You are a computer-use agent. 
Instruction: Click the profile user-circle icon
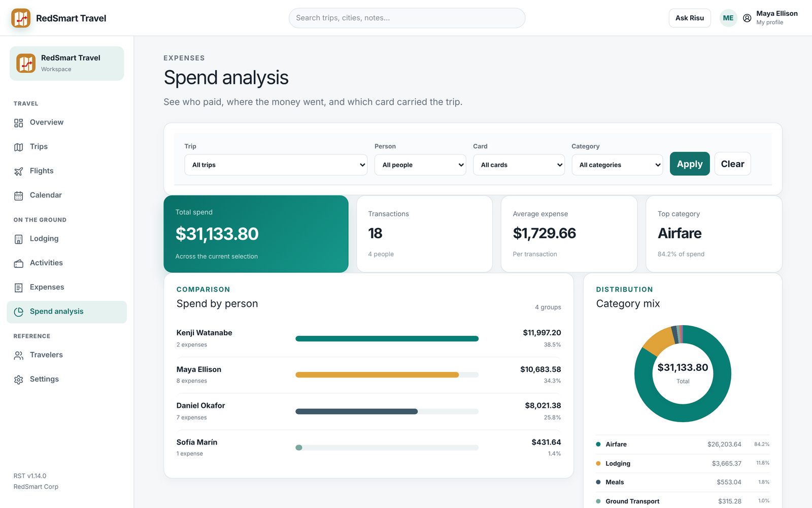click(747, 18)
